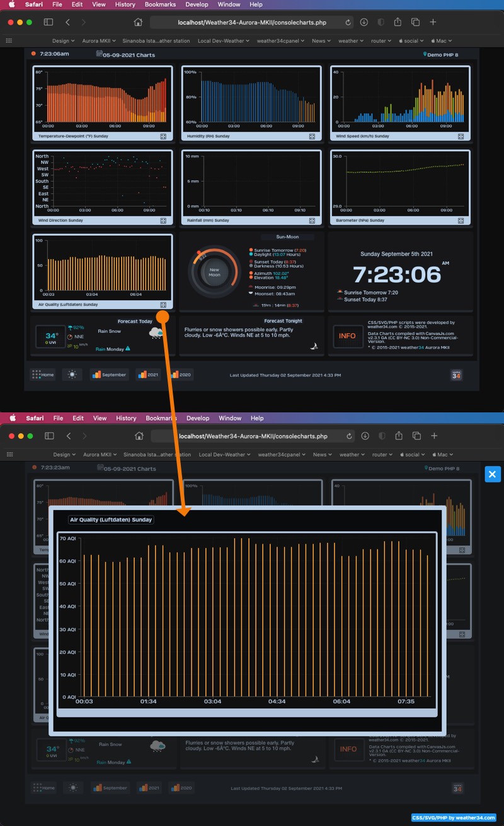Click the Demo PHP 8 link in upper window
The image size is (504, 826).
pyautogui.click(x=441, y=55)
